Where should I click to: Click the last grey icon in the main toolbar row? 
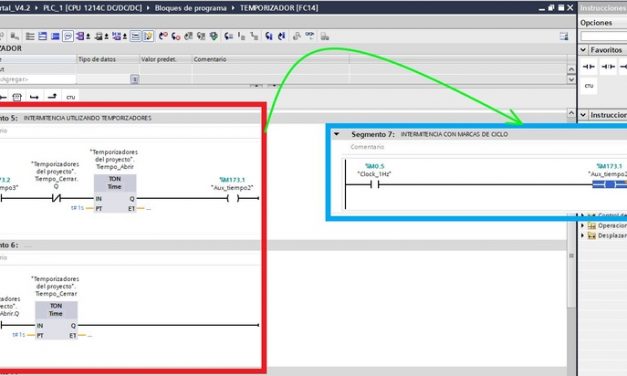point(325,36)
